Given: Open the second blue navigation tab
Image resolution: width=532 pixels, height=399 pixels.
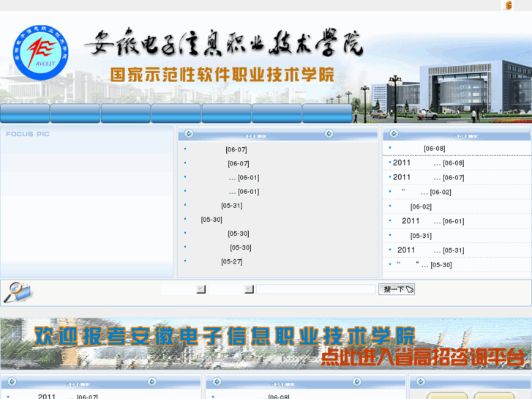Looking at the screenshot, I should click(75, 113).
